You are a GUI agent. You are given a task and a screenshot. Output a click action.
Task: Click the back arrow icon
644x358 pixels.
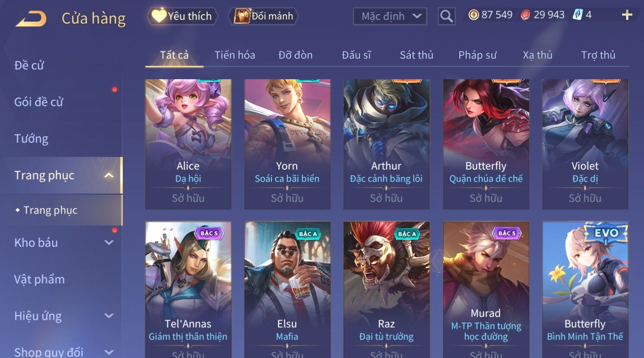pyautogui.click(x=31, y=19)
